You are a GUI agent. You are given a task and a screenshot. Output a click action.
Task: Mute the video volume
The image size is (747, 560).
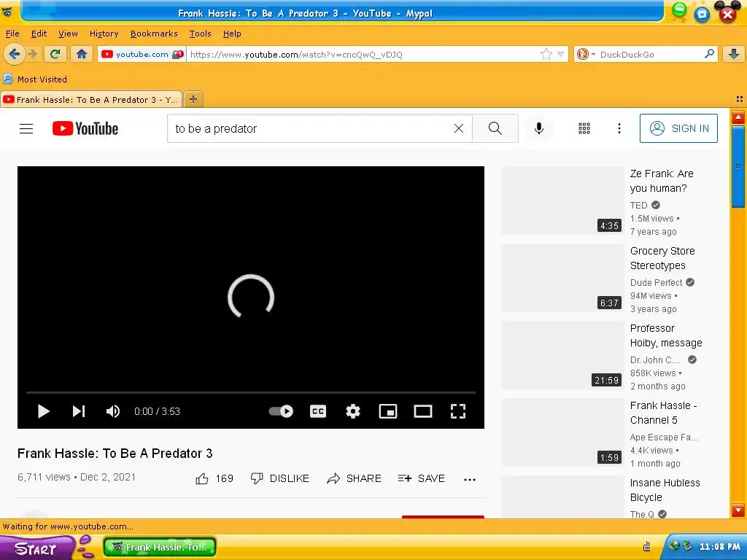[113, 411]
